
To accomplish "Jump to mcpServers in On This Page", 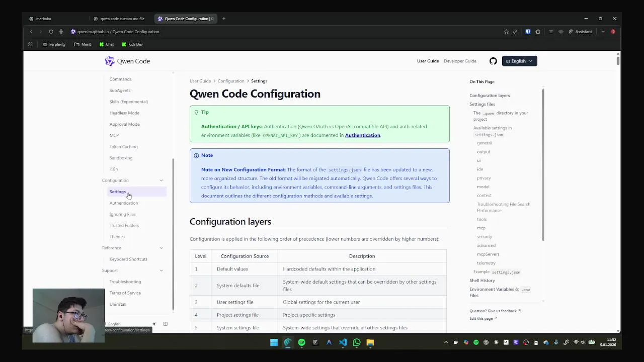I will (488, 254).
